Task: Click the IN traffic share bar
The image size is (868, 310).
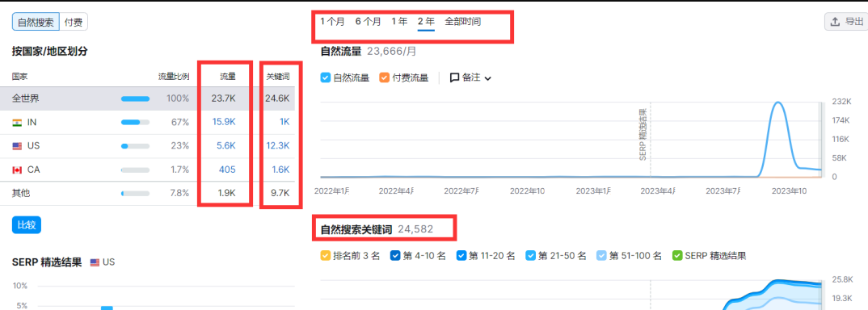Action: [135, 122]
